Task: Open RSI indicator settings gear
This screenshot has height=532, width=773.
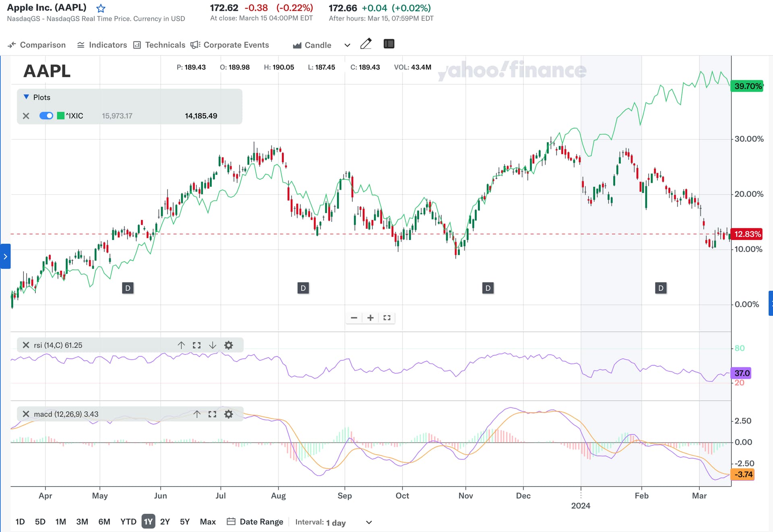Action: 228,345
